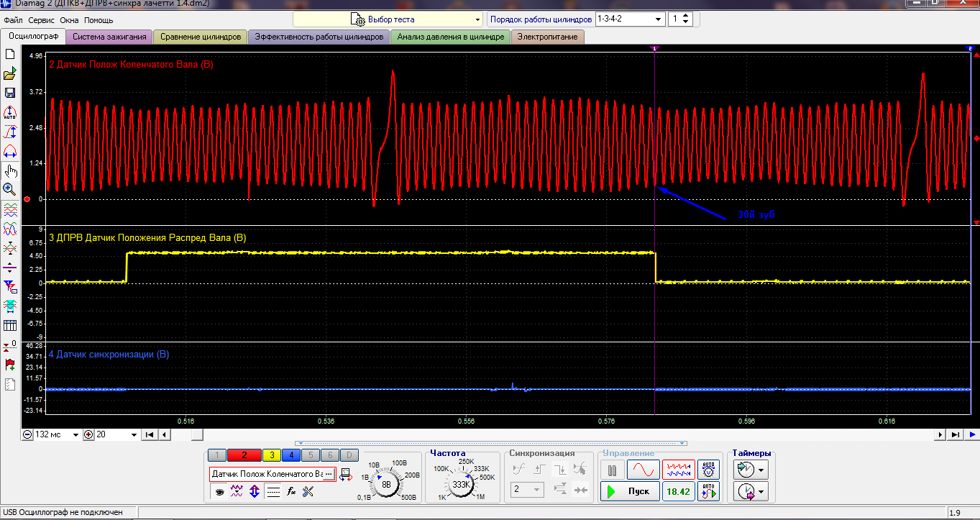
Task: Open channel tools wrench icon
Action: [x=308, y=492]
